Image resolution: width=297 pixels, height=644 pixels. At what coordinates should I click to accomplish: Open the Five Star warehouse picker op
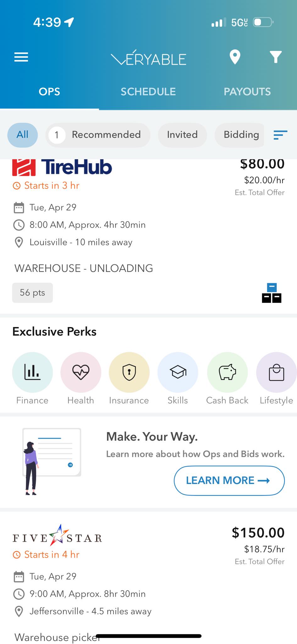pos(148,579)
